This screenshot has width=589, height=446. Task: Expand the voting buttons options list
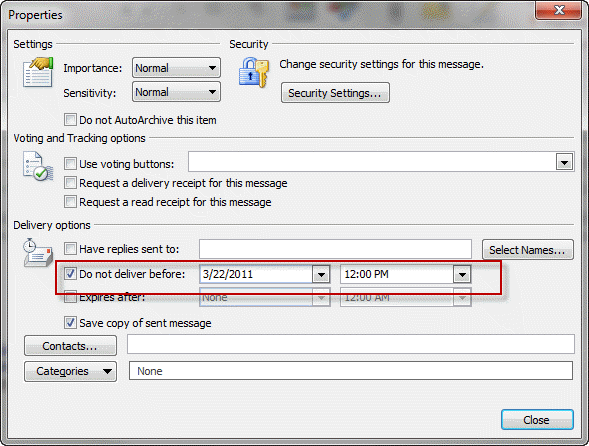click(564, 163)
